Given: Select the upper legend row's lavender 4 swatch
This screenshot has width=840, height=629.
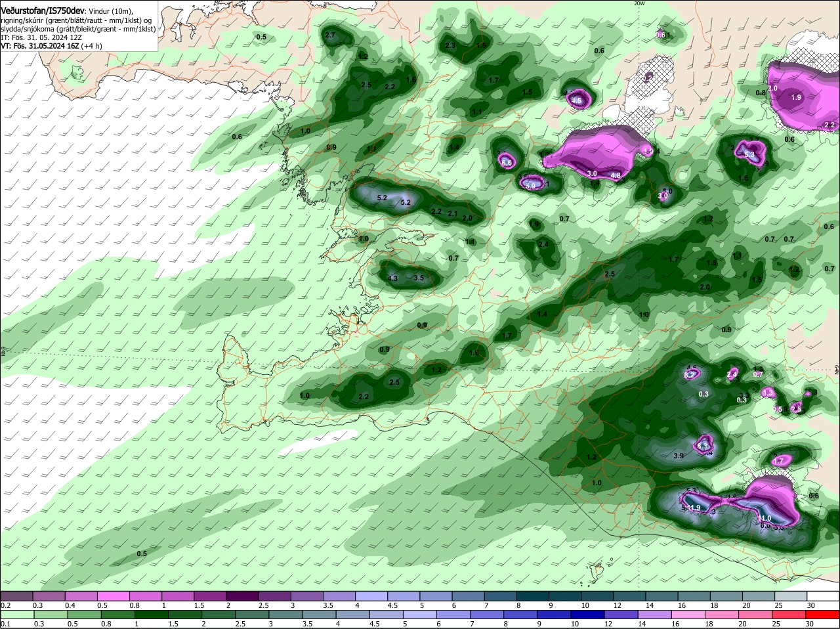Looking at the screenshot, I should coord(372,596).
